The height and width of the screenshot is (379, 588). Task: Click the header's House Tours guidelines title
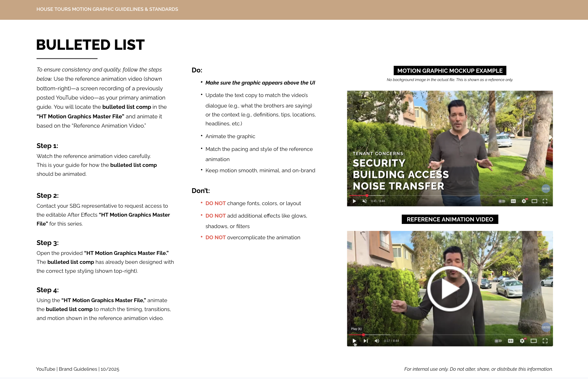pos(107,9)
